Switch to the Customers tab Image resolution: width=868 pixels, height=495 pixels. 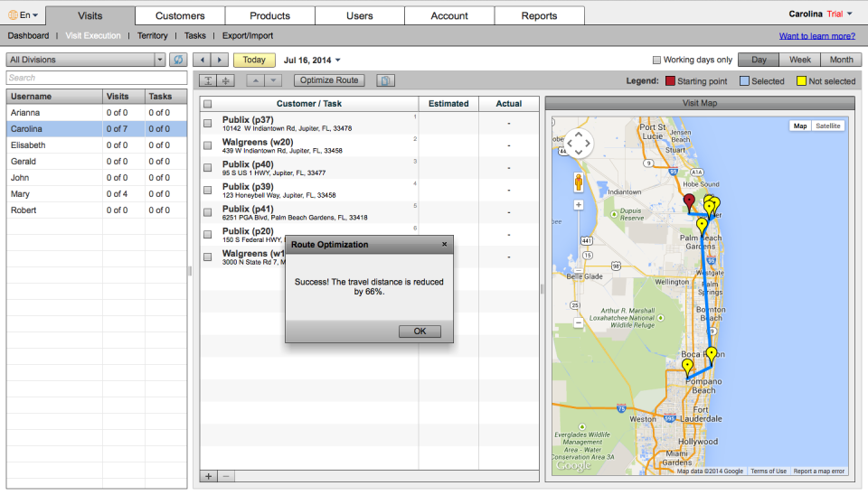[180, 15]
